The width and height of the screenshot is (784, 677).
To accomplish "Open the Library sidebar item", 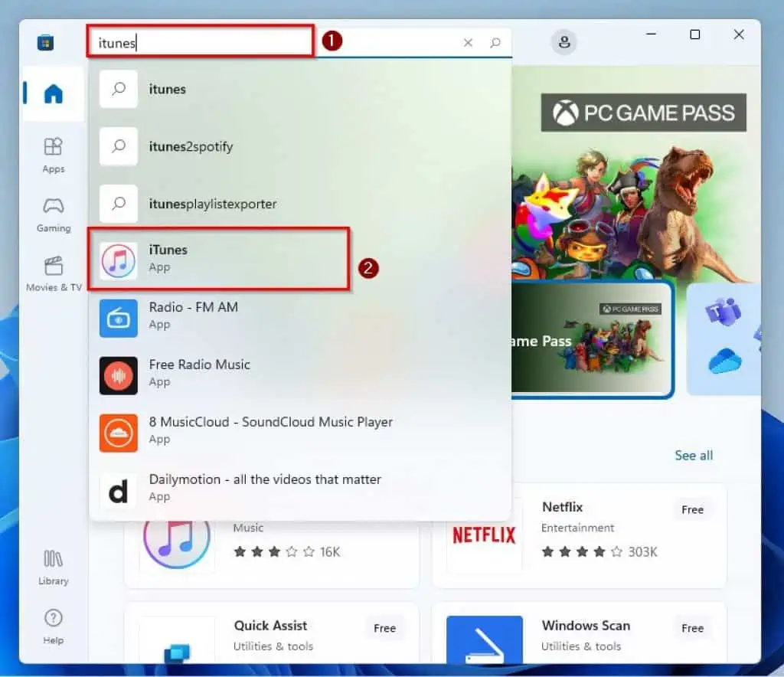I will pyautogui.click(x=53, y=567).
